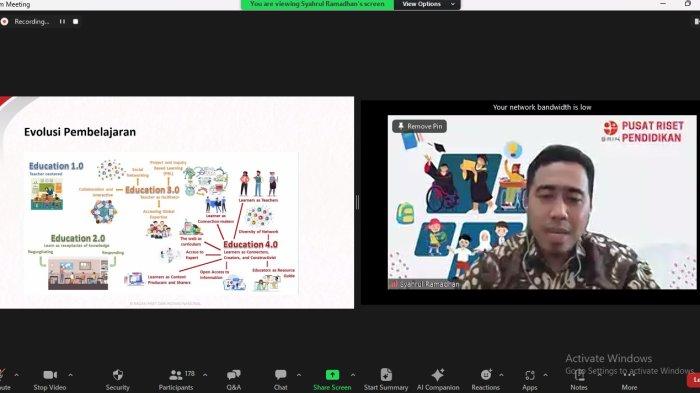The width and height of the screenshot is (700, 393).
Task: Open the More options menu
Action: (629, 379)
